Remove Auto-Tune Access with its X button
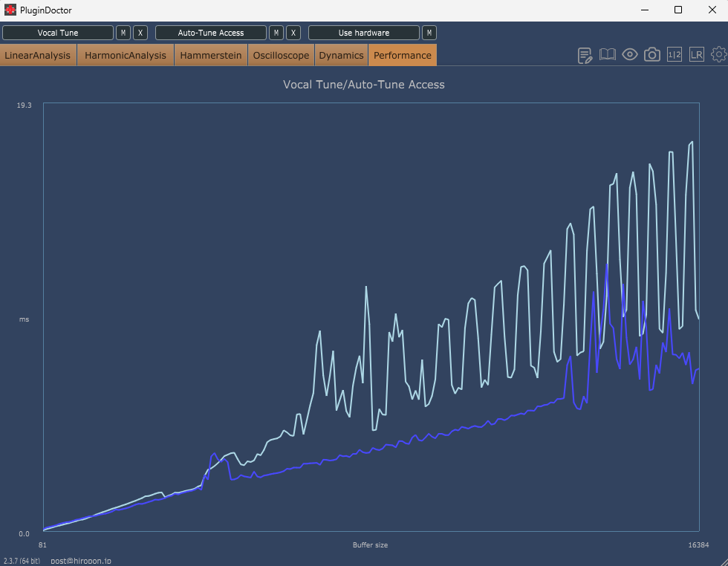This screenshot has width=728, height=566. coord(293,33)
